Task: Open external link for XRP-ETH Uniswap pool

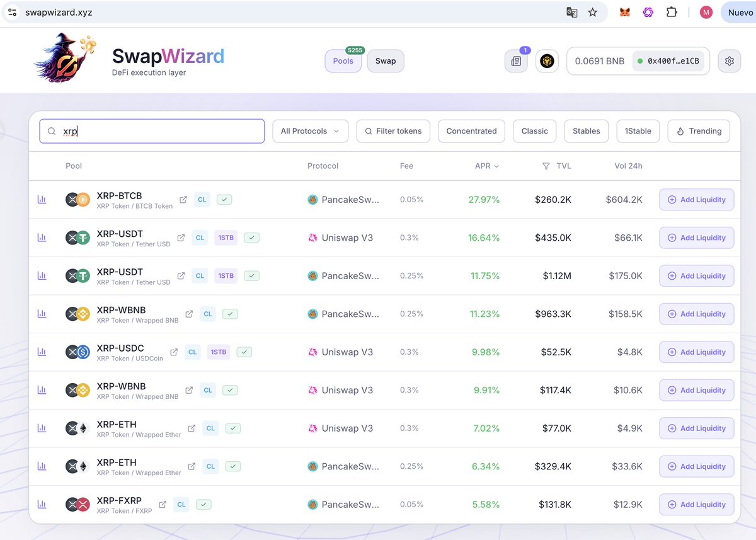Action: click(192, 428)
